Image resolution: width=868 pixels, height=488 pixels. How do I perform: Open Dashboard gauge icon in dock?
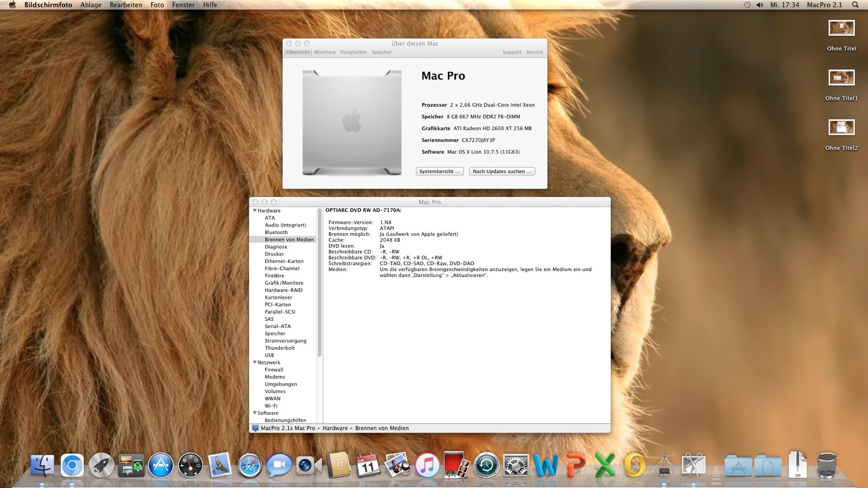[x=190, y=465]
